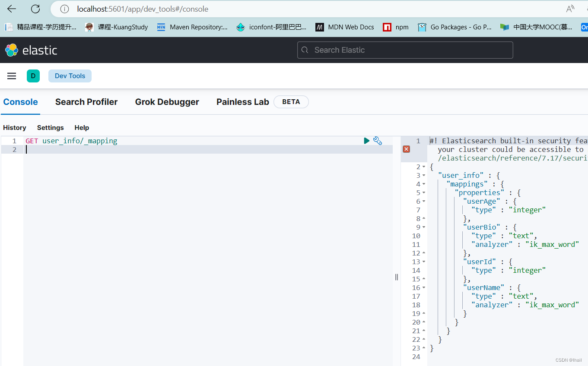This screenshot has width=588, height=366.
Task: Reload the page with the refresh icon
Action: tap(35, 9)
